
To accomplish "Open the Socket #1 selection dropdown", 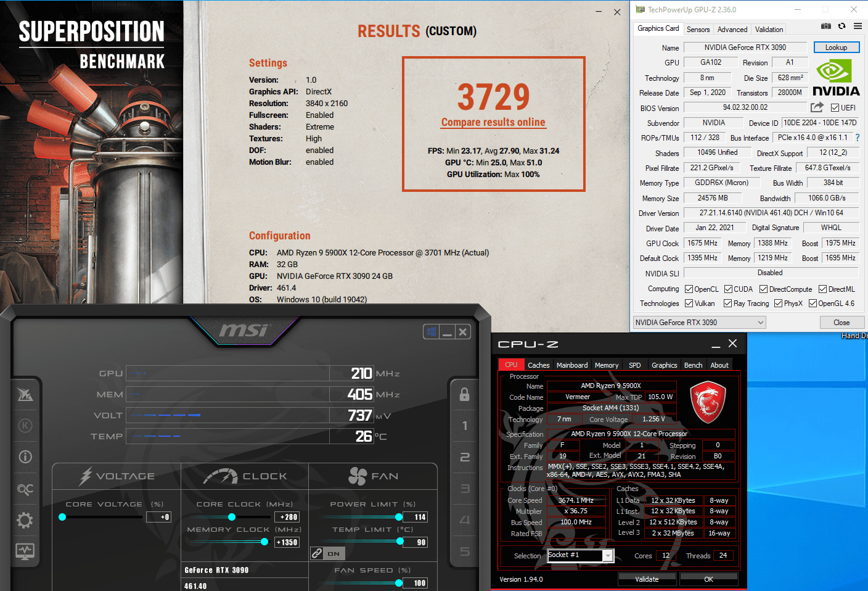I will tap(580, 555).
